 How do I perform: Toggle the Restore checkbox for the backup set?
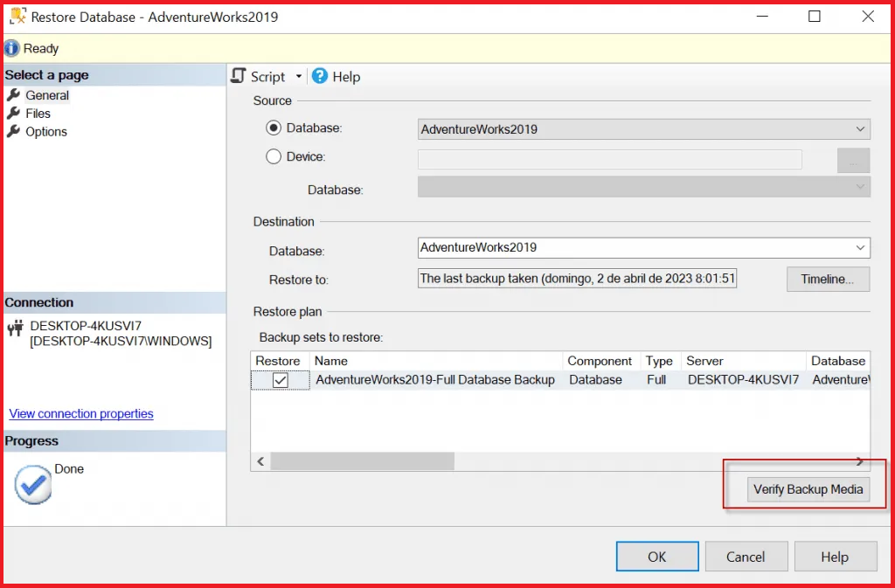tap(281, 380)
